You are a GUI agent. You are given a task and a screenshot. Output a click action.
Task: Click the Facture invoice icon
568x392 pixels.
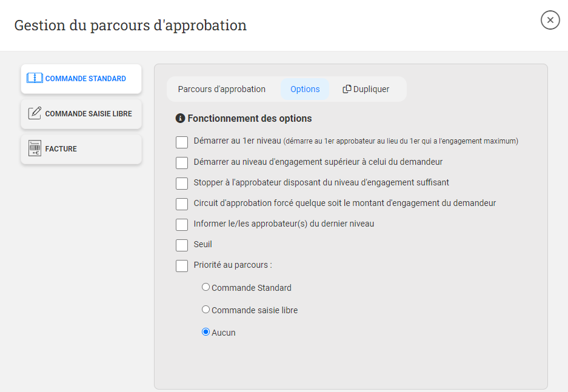point(35,148)
